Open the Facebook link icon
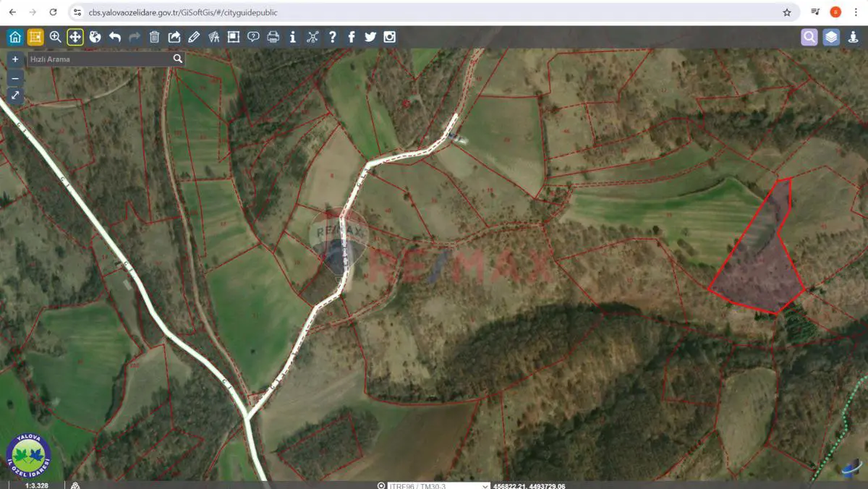 tap(352, 37)
